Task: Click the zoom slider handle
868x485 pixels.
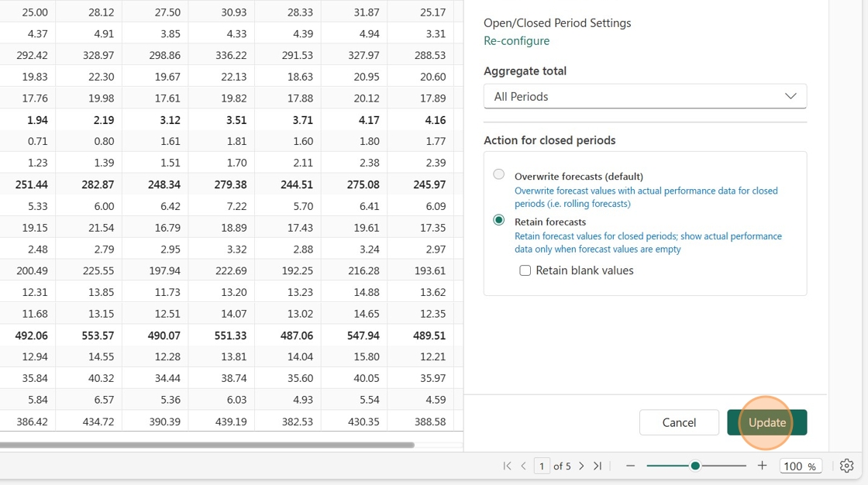Action: click(695, 466)
